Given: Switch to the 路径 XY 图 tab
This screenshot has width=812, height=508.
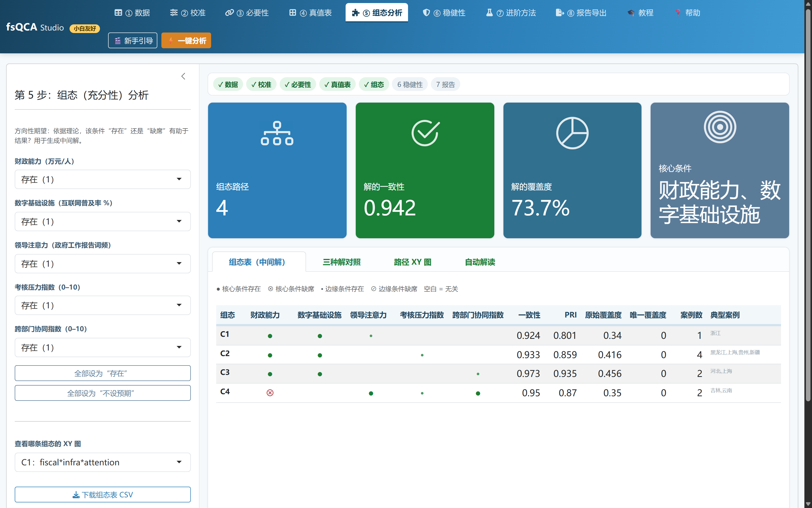Looking at the screenshot, I should click(x=412, y=262).
